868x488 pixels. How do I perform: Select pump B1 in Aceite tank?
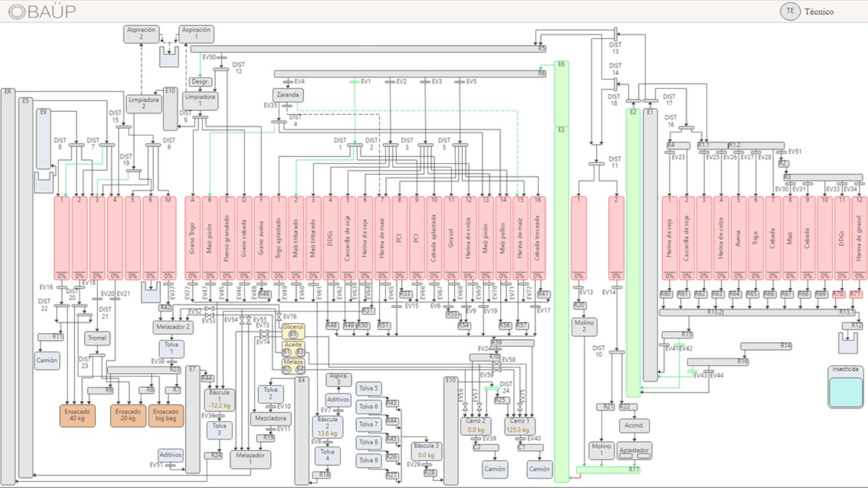[x=287, y=352]
